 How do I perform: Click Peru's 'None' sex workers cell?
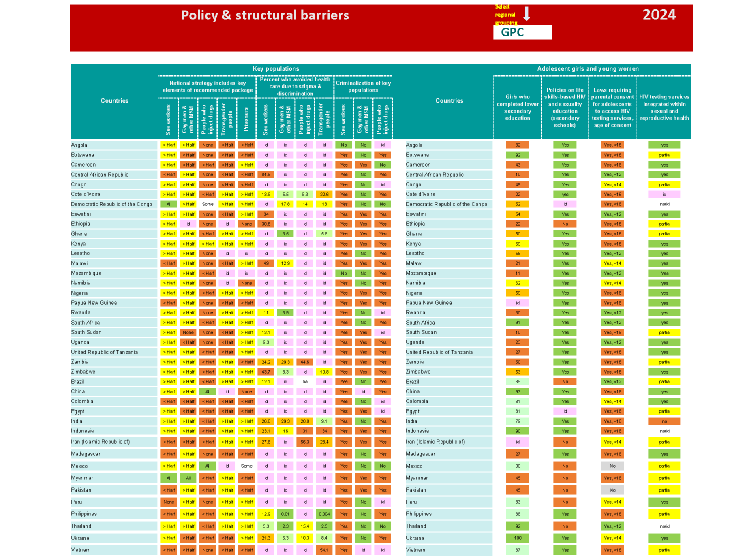point(169,502)
